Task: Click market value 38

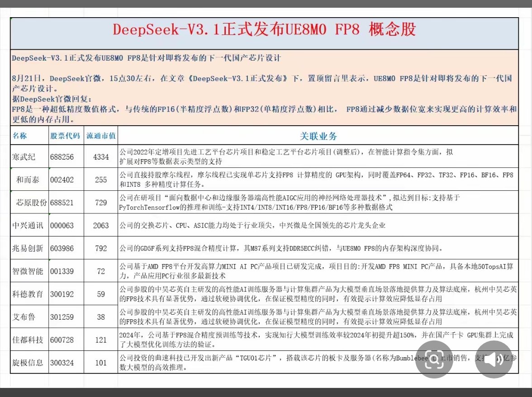Action: click(x=101, y=317)
